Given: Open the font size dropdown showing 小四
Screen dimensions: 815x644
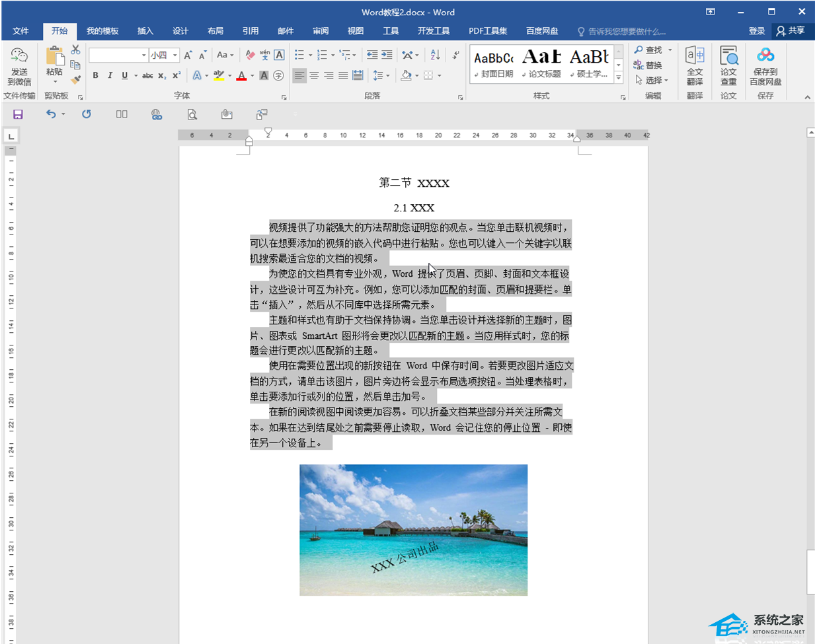Looking at the screenshot, I should [175, 55].
